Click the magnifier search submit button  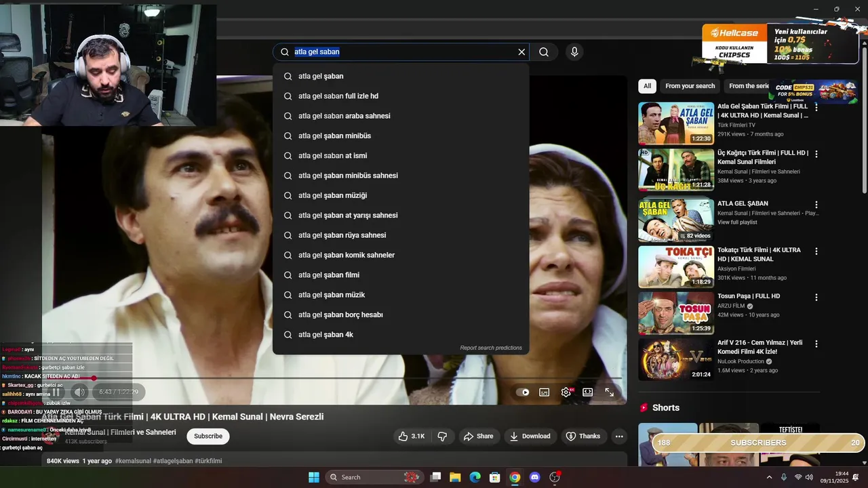pos(544,52)
